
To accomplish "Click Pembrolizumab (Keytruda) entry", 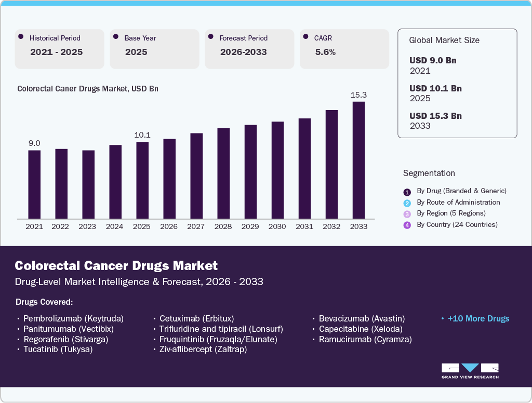I will (x=73, y=318).
